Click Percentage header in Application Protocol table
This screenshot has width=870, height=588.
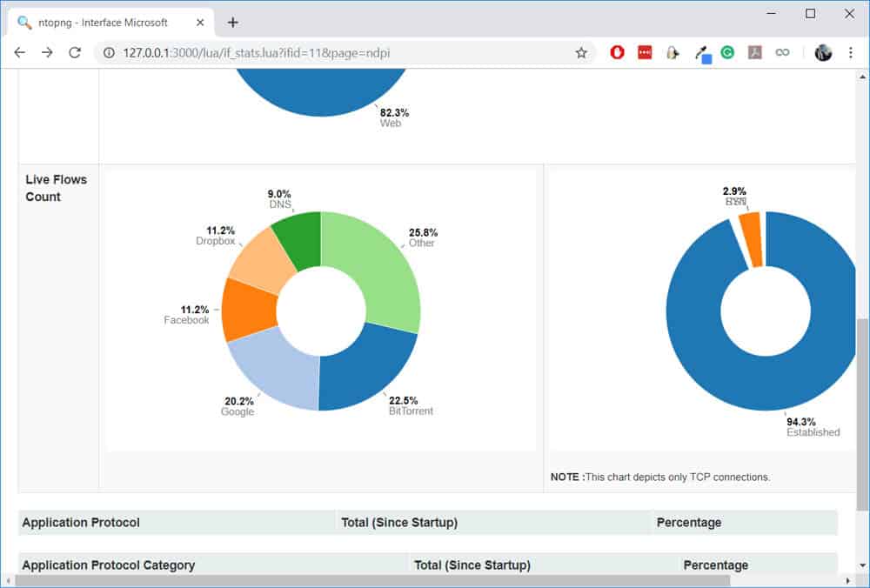click(x=689, y=523)
